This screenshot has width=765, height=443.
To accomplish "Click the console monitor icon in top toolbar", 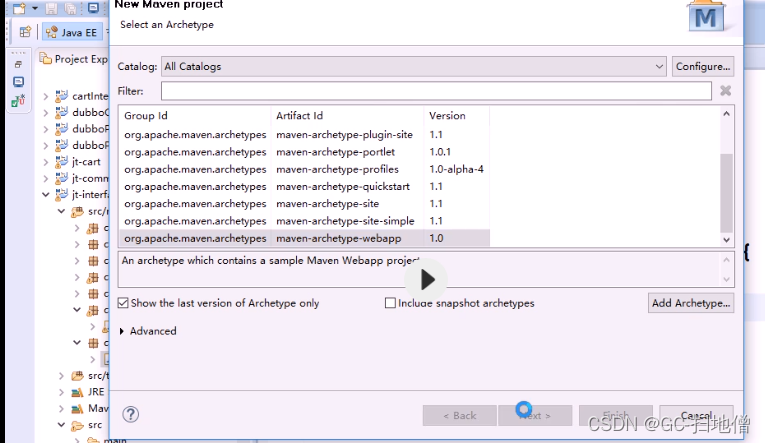I will [x=93, y=8].
